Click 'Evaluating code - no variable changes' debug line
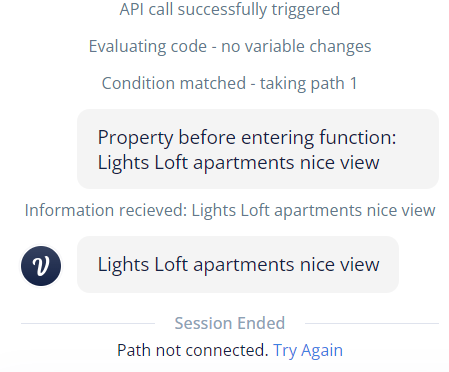 [230, 46]
